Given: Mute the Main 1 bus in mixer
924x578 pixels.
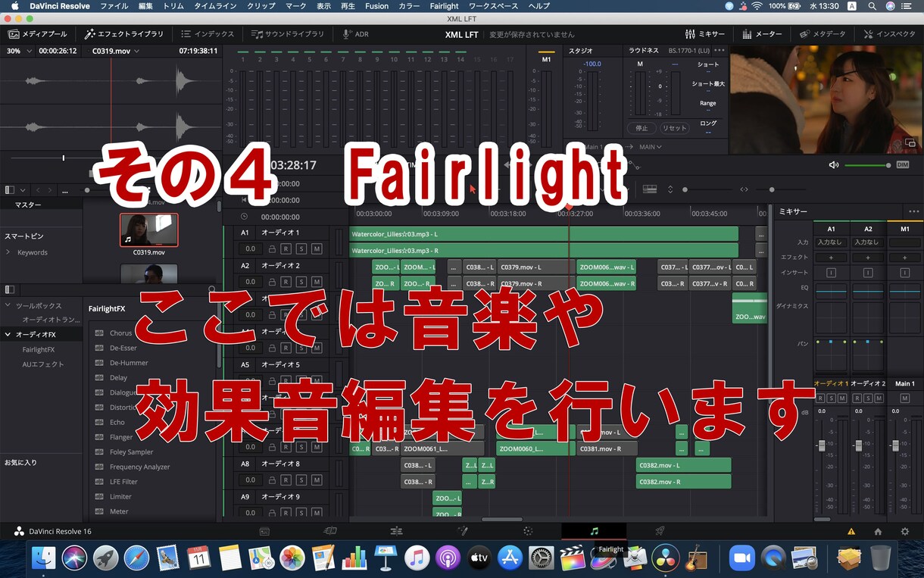Looking at the screenshot, I should coord(905,398).
